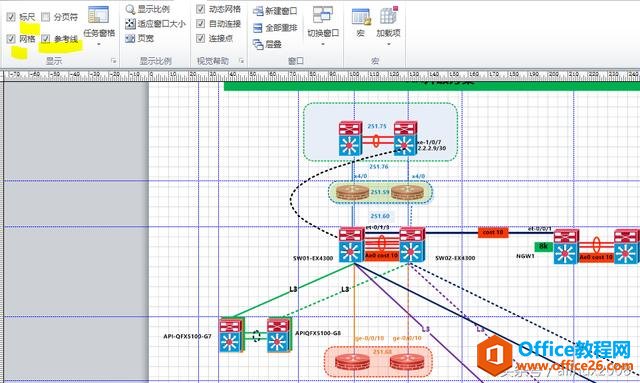Select the '251.75' text label
The image size is (640, 383).
[x=377, y=126]
